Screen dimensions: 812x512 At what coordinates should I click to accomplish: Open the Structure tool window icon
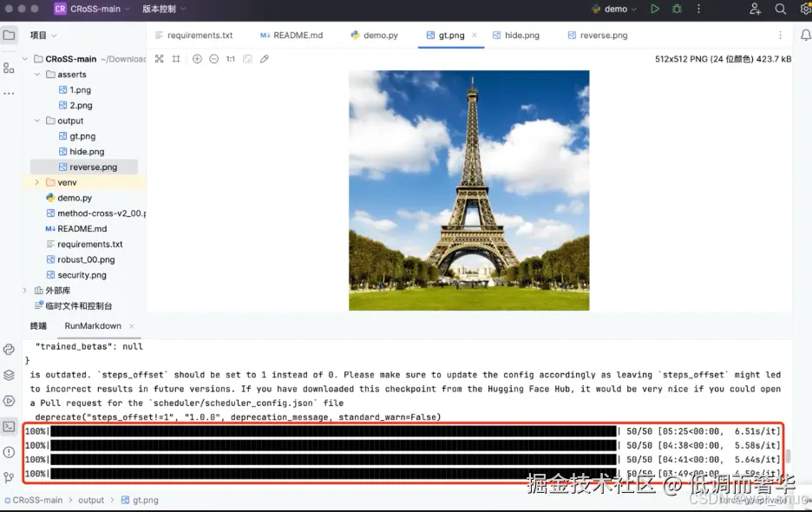point(9,68)
